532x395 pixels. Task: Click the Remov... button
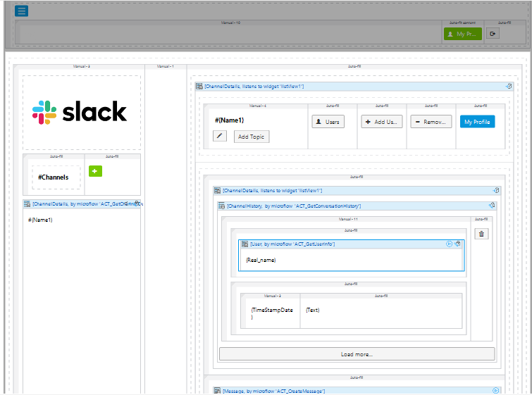(431, 122)
